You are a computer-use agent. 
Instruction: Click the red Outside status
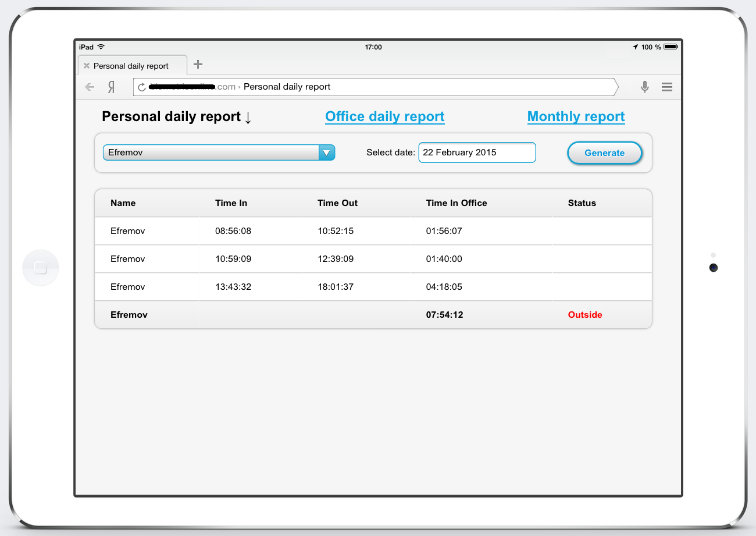click(x=585, y=315)
